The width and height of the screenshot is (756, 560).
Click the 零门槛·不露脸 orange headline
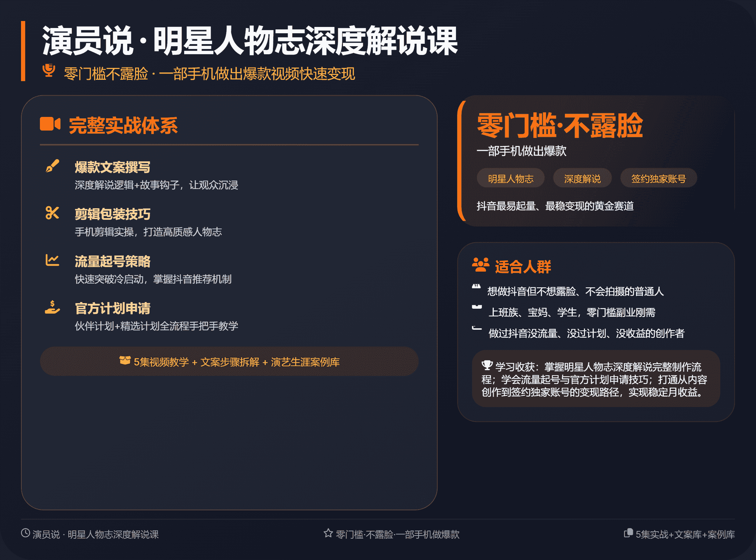(x=560, y=125)
